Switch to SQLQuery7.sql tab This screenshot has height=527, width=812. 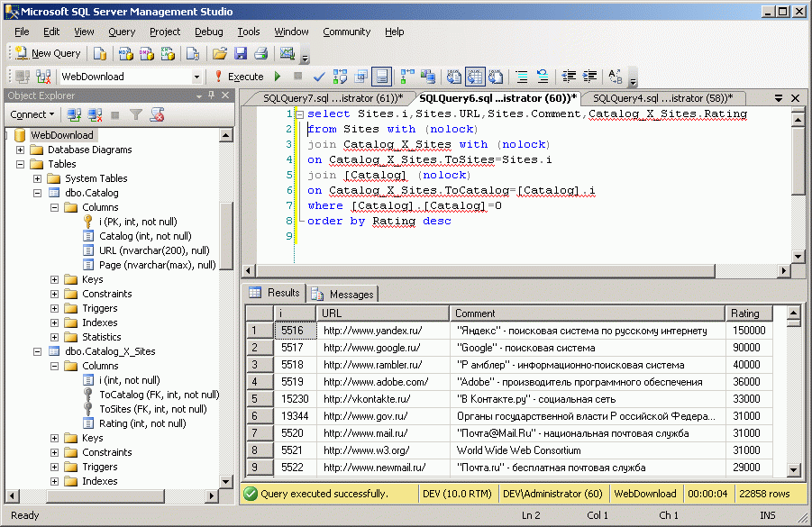(x=333, y=98)
